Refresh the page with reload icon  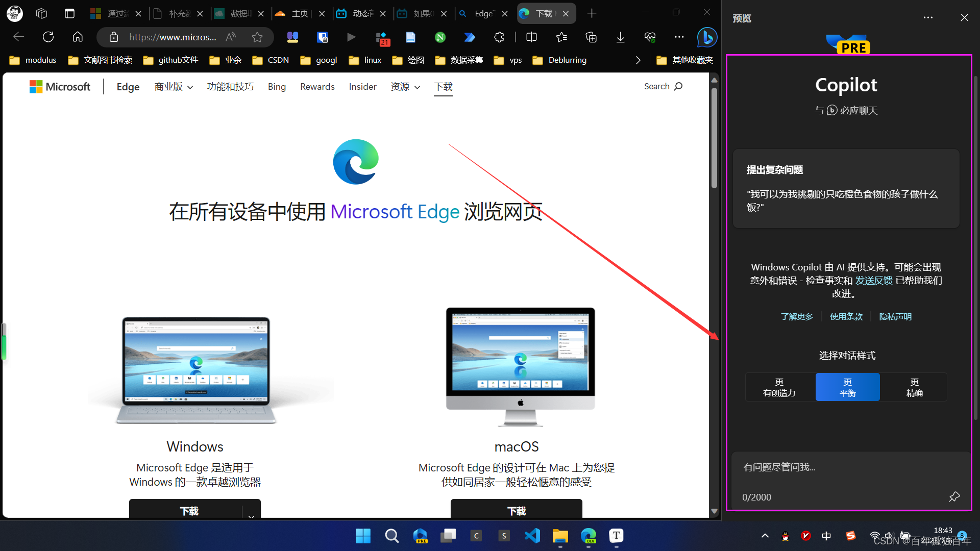[48, 37]
